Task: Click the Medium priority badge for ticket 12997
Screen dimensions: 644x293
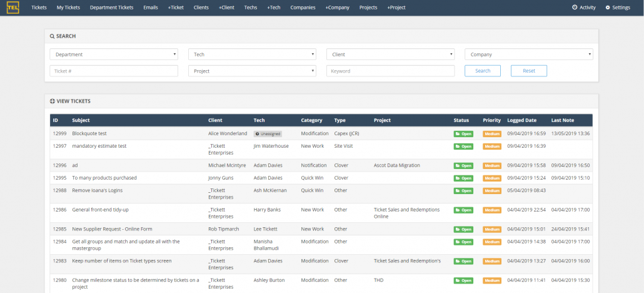Action: pyautogui.click(x=492, y=146)
